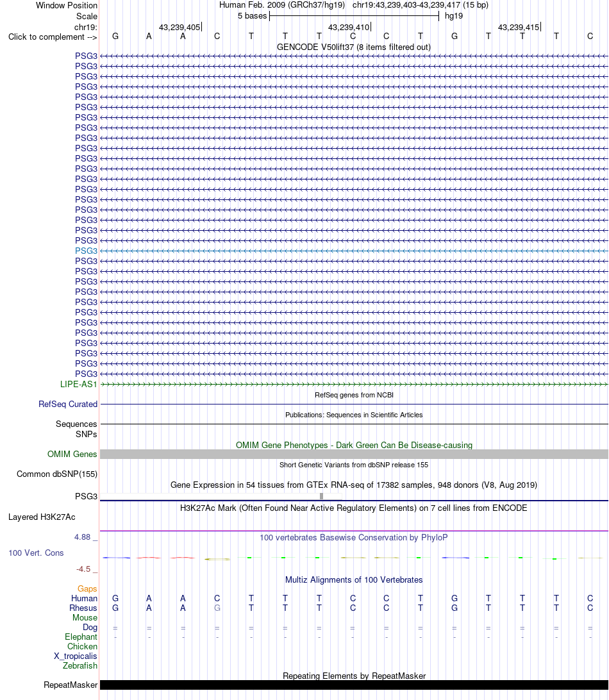Click the SNPs track label
609x700 pixels.
coord(86,435)
